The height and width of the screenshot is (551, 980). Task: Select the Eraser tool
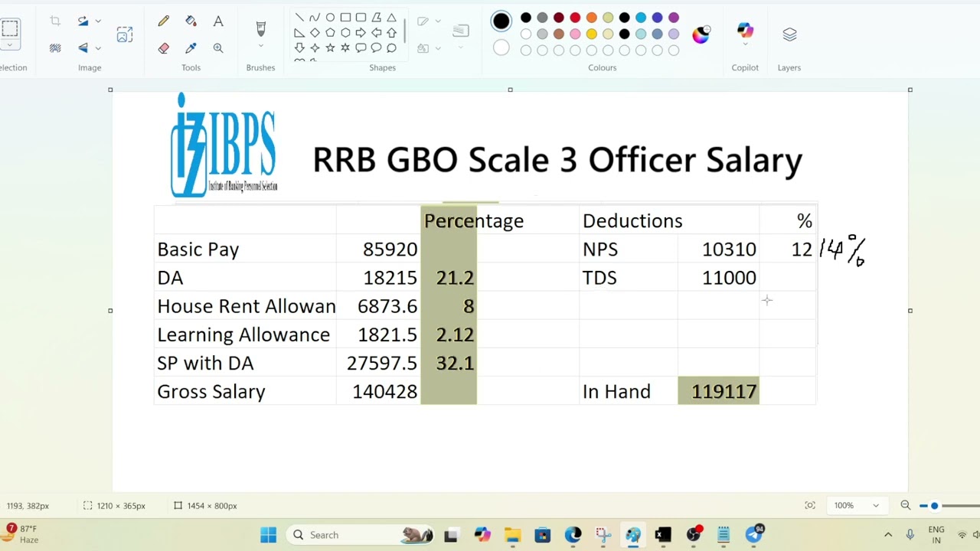click(163, 48)
